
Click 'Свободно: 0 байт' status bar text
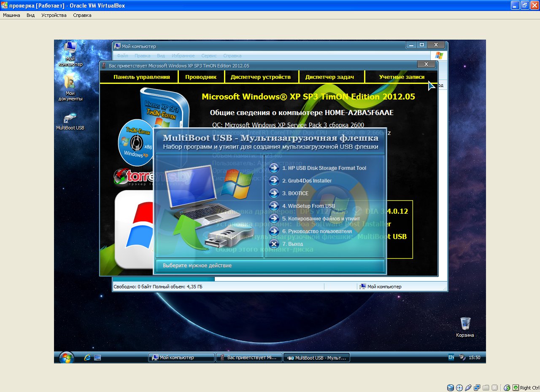coord(132,287)
